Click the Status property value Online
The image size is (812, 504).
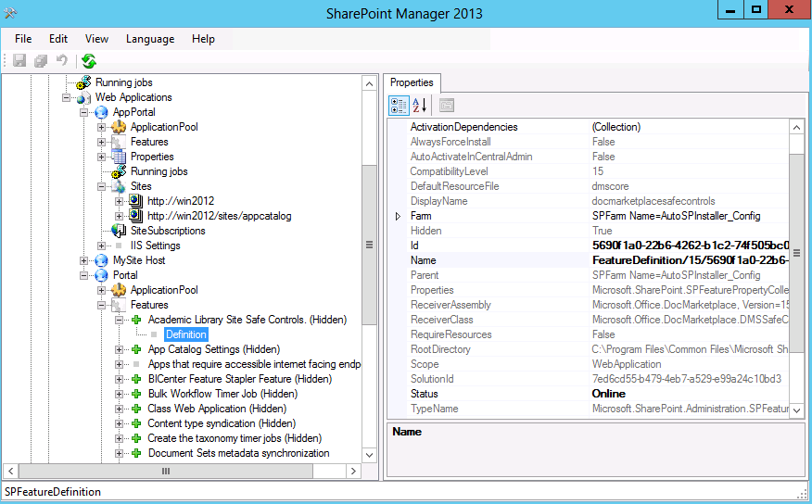pos(609,394)
